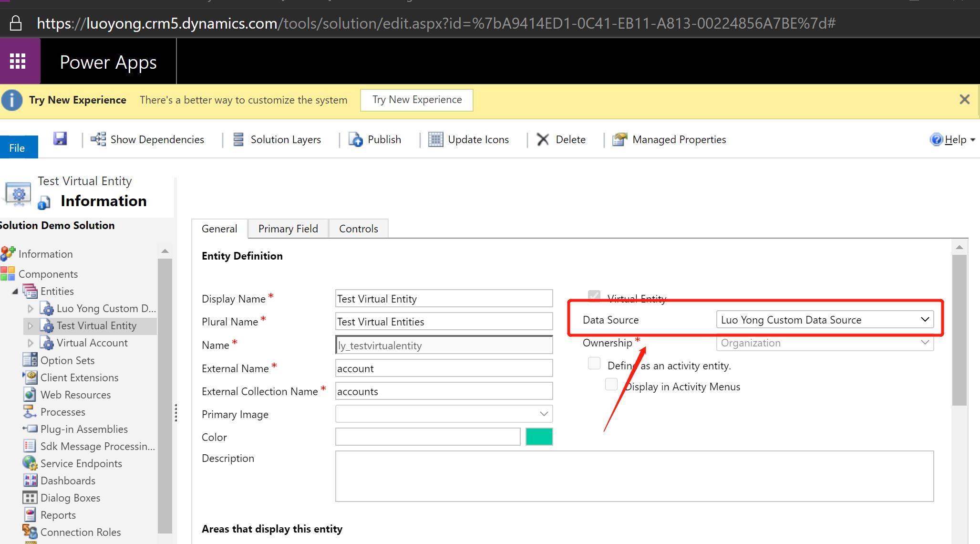
Task: Click the Client Extensions icon
Action: pos(30,377)
